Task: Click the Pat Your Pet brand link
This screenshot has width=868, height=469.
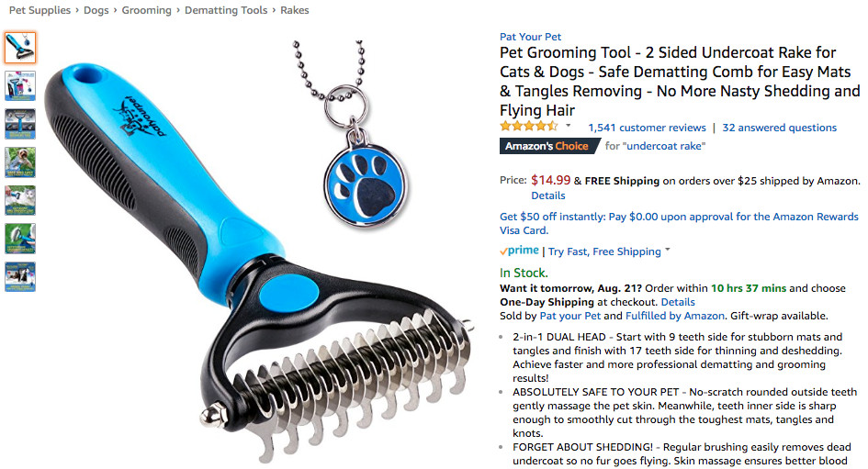Action: 530,37
